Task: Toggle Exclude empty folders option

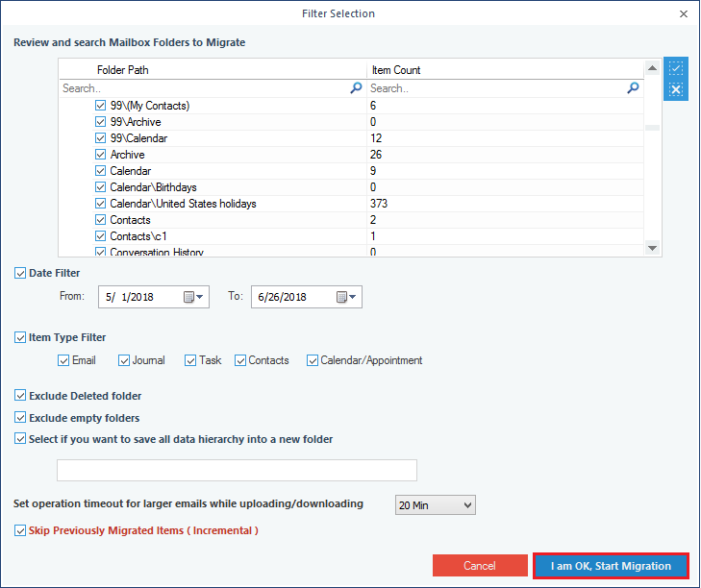Action: point(20,417)
